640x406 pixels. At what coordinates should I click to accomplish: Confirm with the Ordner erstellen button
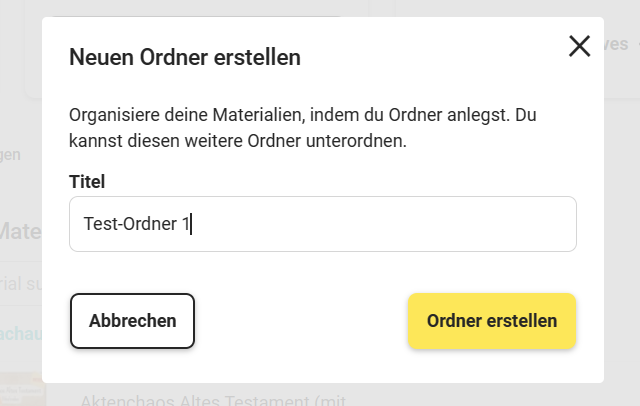(491, 321)
